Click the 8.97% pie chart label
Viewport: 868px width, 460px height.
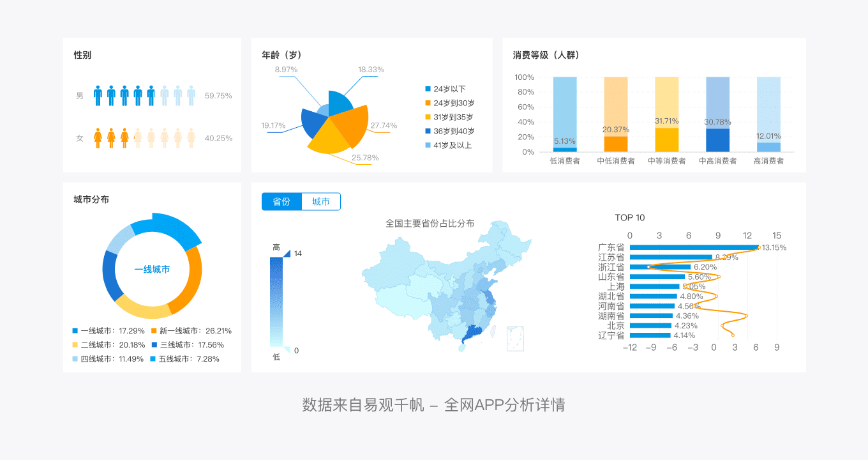click(286, 70)
